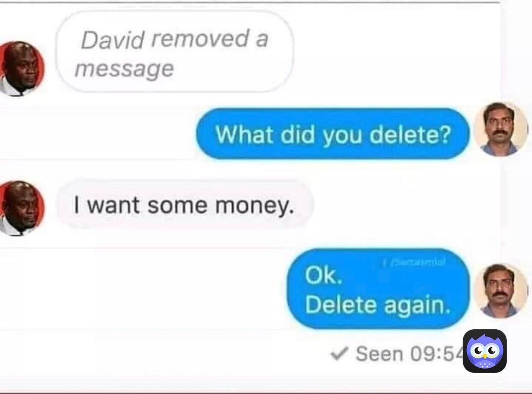Click the Facebook "f" logo in the watermark
Image resolution: width=532 pixels, height=394 pixels.
(384, 262)
